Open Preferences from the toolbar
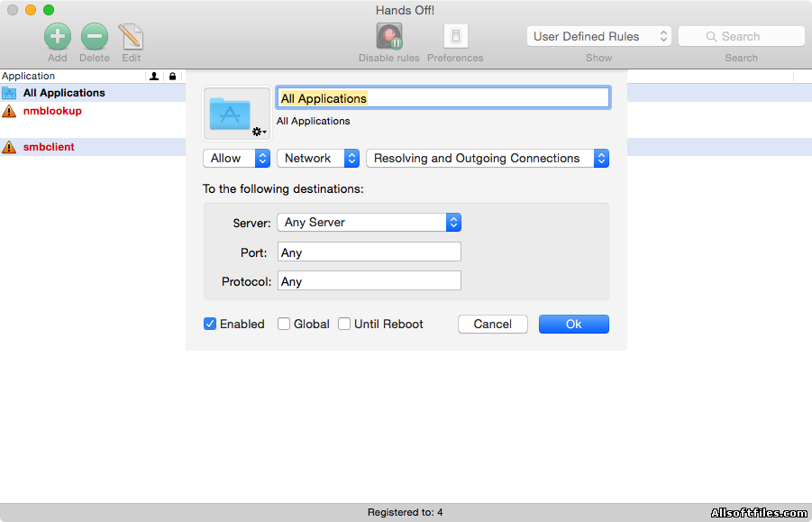Image resolution: width=812 pixels, height=522 pixels. [x=455, y=37]
